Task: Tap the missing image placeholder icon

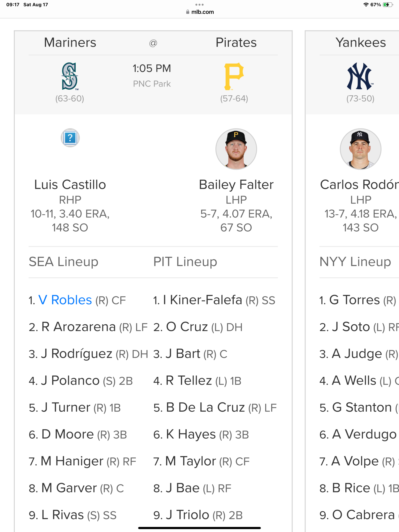Action: click(70, 138)
